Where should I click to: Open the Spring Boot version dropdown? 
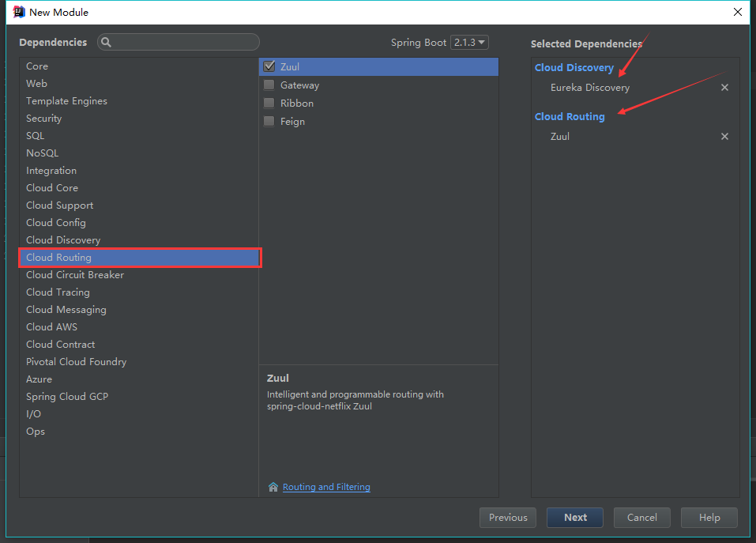click(469, 43)
